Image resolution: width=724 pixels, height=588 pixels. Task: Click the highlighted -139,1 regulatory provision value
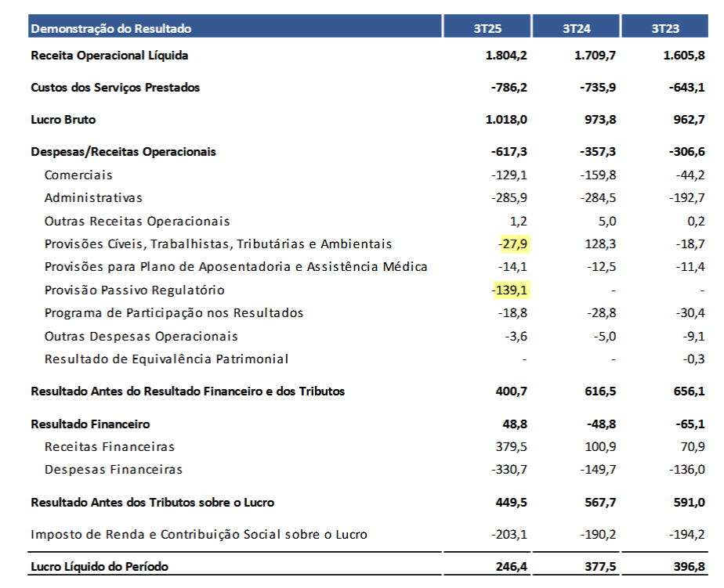pos(509,290)
